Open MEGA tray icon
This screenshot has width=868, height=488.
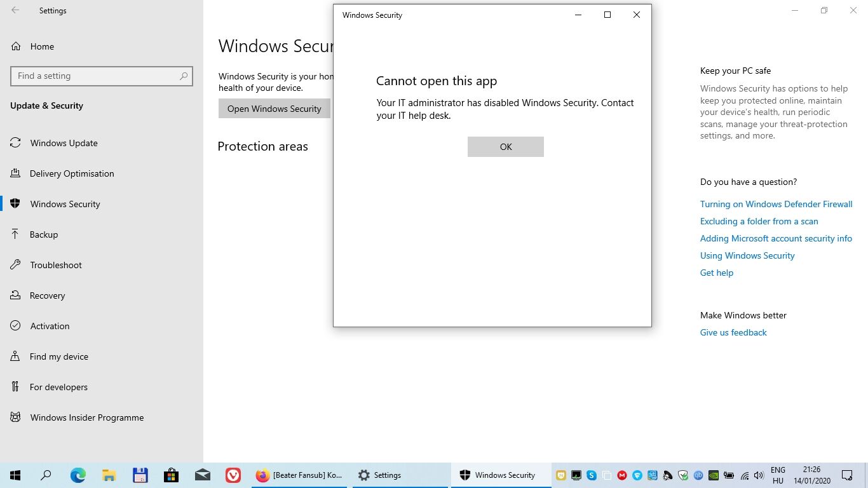[622, 475]
